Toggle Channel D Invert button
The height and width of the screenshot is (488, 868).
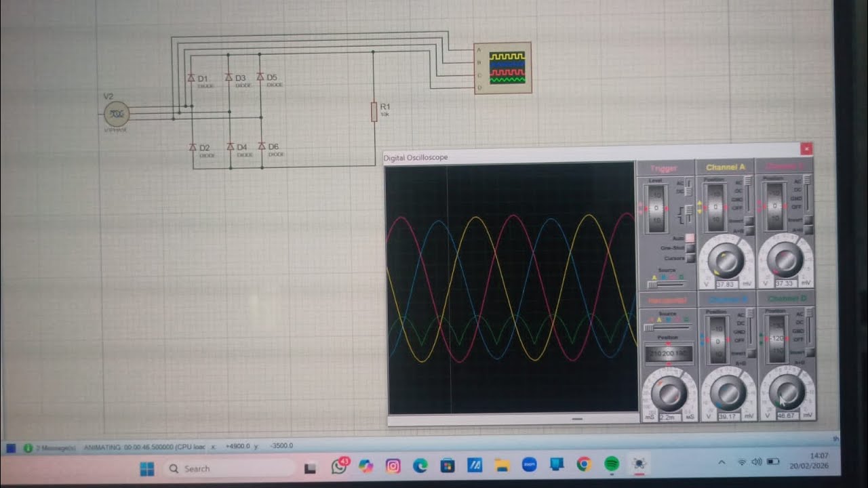(810, 352)
